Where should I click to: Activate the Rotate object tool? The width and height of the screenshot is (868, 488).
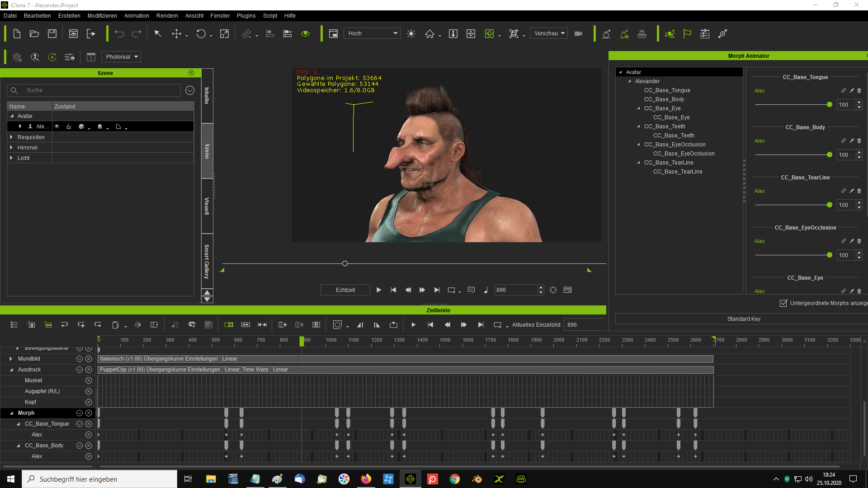[201, 33]
